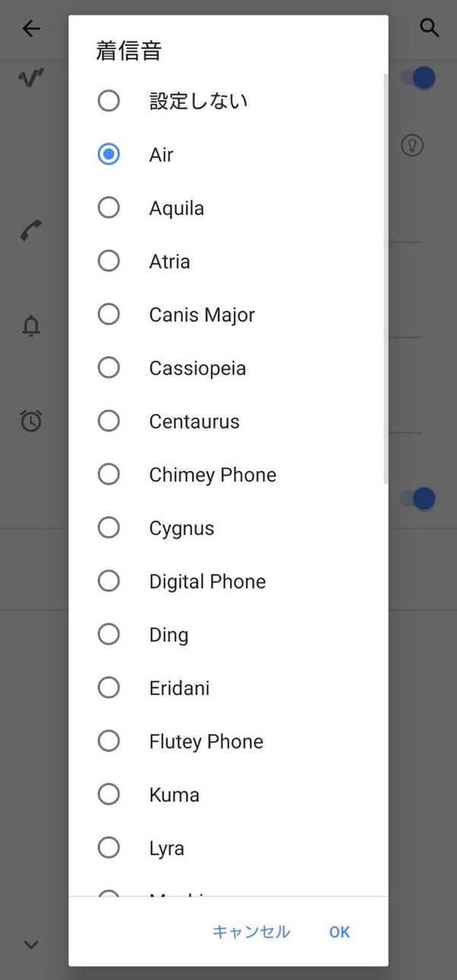Tap the vibration icon at top left
Viewport: 457px width, 980px height.
(x=31, y=78)
